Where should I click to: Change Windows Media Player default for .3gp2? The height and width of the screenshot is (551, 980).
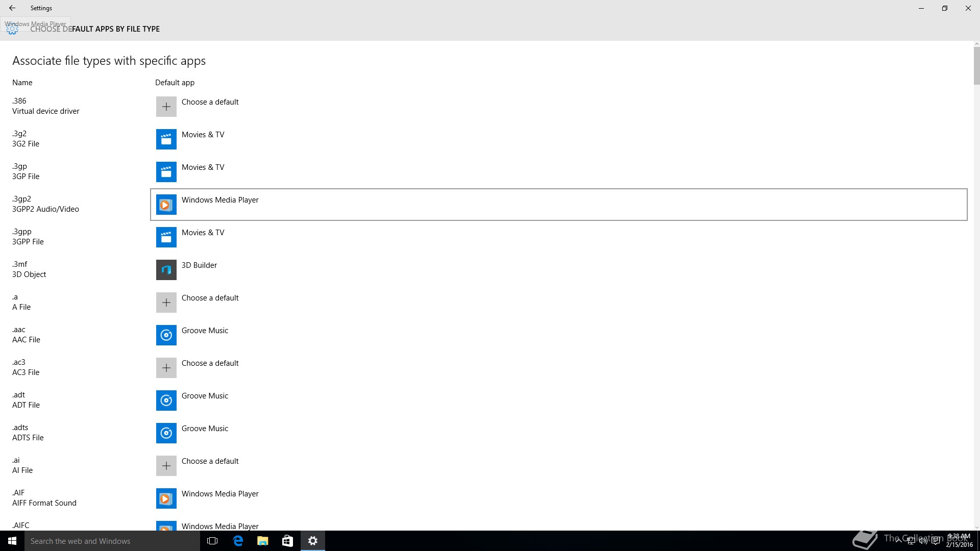559,205
